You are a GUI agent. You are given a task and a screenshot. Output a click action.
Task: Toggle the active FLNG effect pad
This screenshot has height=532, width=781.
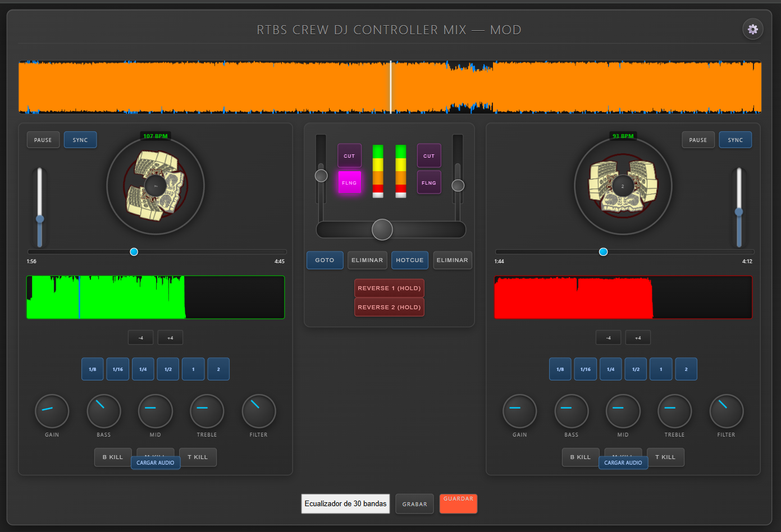click(x=349, y=182)
